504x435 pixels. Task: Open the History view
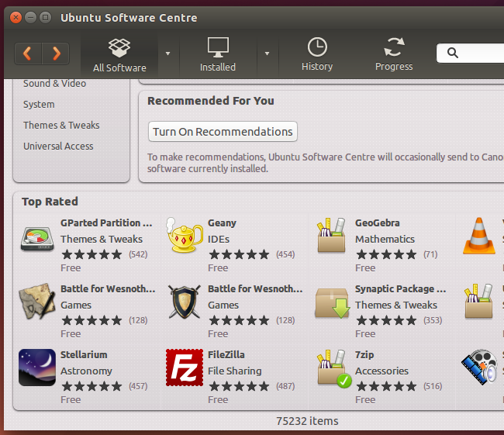317,54
